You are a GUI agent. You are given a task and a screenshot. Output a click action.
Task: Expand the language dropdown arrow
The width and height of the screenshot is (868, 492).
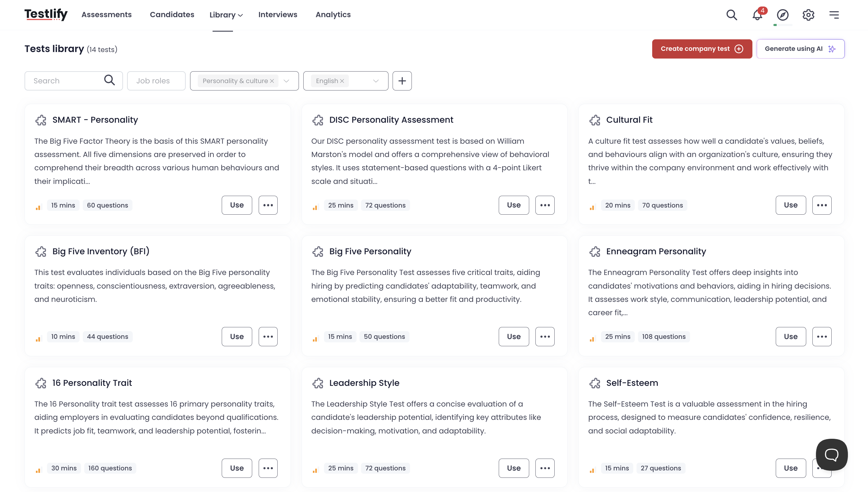pyautogui.click(x=376, y=81)
